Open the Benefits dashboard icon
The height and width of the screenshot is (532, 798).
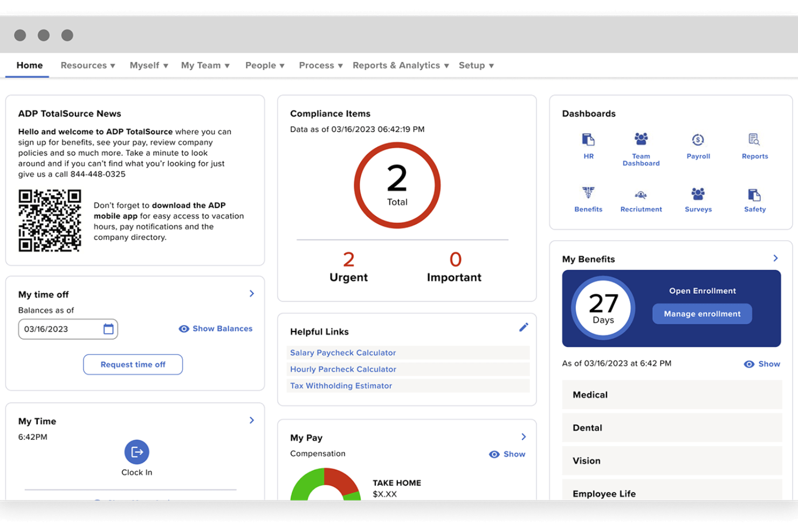click(588, 193)
